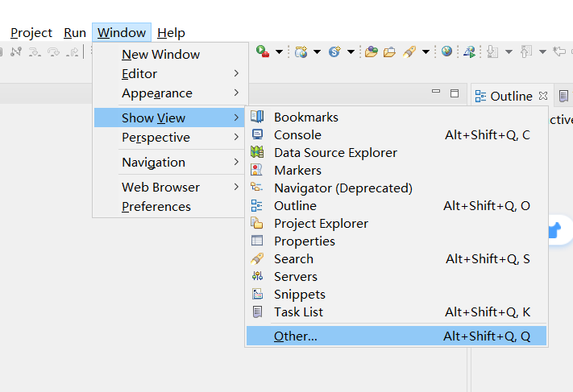This screenshot has height=392, width=573.
Task: Open the Help menu
Action: click(x=171, y=33)
